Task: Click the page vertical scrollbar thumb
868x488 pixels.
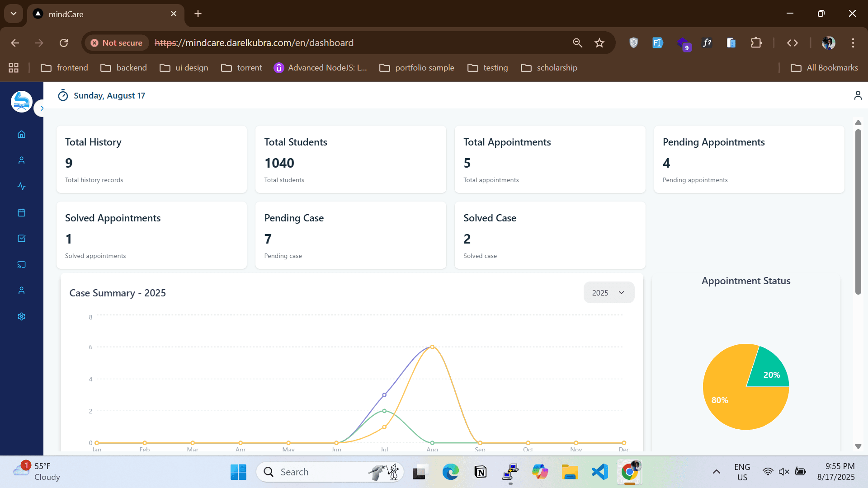Action: [x=858, y=212]
